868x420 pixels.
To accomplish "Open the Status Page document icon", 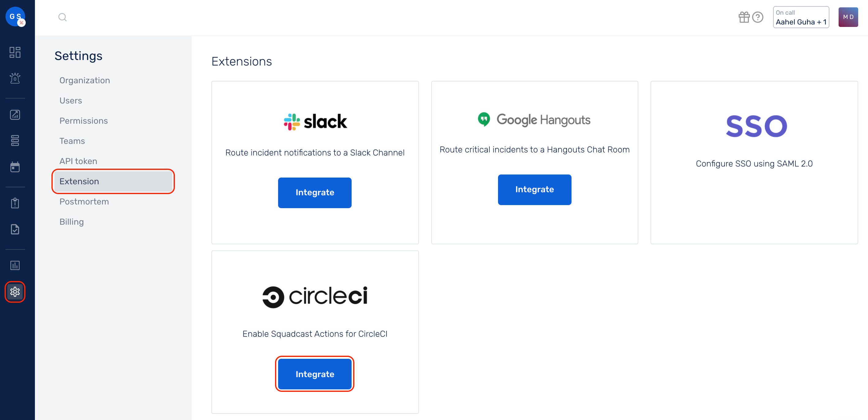I will click(15, 229).
